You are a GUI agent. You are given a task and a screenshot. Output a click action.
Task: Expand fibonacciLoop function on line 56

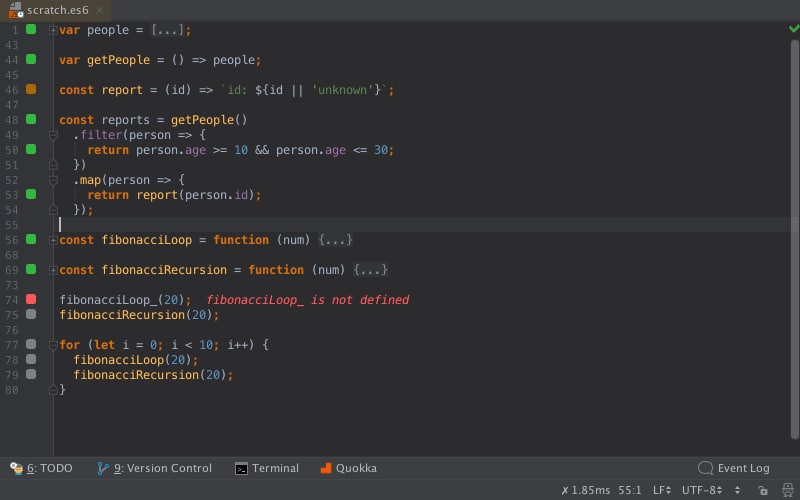tap(53, 240)
